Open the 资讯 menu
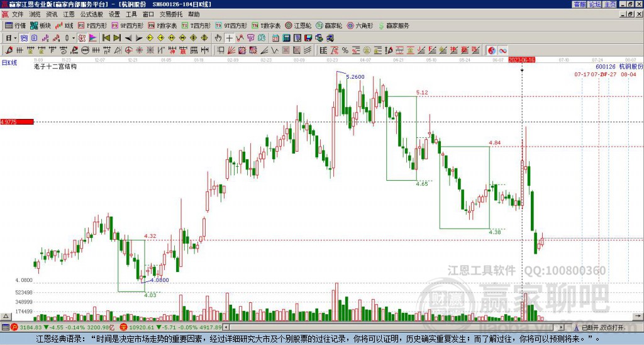 point(52,14)
